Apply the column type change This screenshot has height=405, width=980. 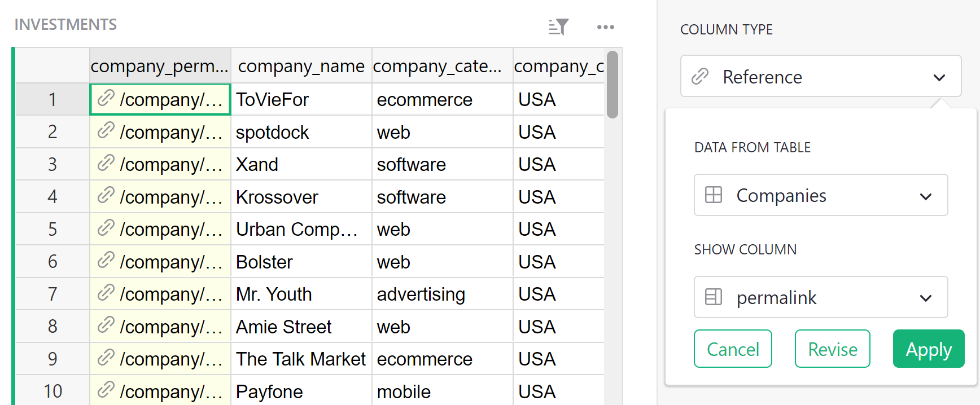[928, 349]
